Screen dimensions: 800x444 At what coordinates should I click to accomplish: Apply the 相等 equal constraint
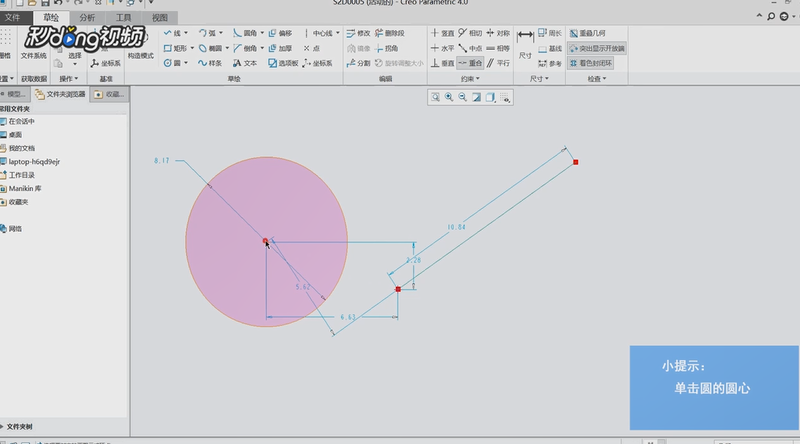[x=498, y=48]
